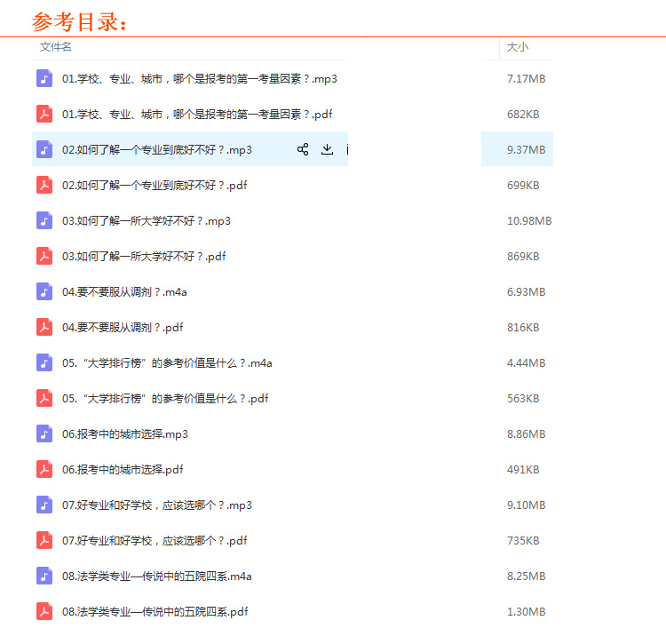Screen dimensions: 666x644
Task: Open 08.法学类专业—传说中的五院四系.pdf
Action: (x=155, y=611)
